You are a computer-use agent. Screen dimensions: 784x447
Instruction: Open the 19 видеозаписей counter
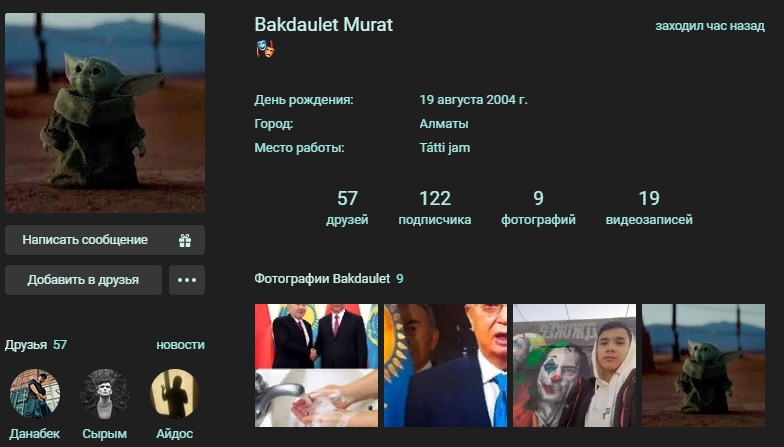pos(649,208)
